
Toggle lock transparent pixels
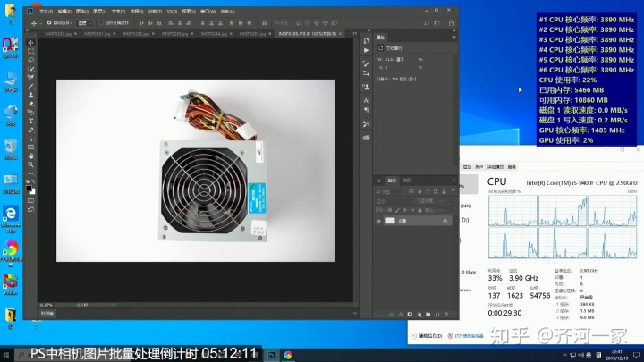pyautogui.click(x=389, y=210)
